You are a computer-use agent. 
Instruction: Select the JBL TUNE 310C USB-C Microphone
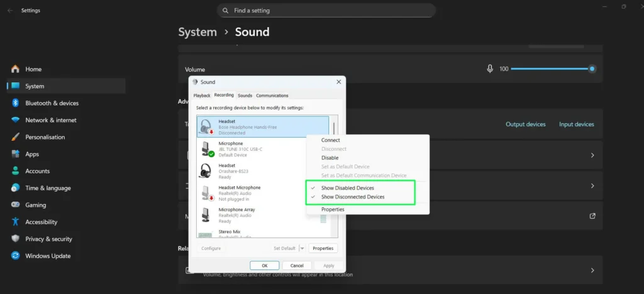tap(263, 150)
